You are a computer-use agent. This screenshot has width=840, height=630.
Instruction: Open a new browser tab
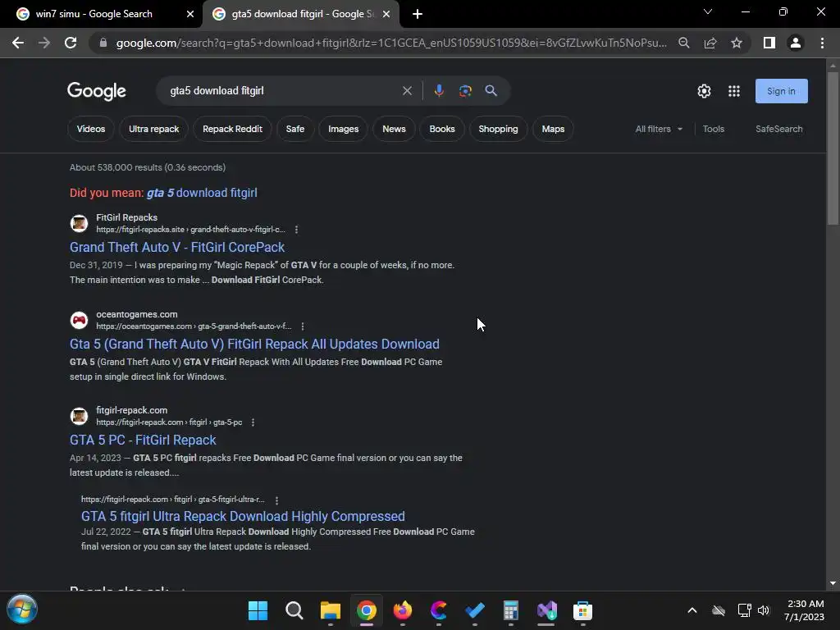point(418,15)
